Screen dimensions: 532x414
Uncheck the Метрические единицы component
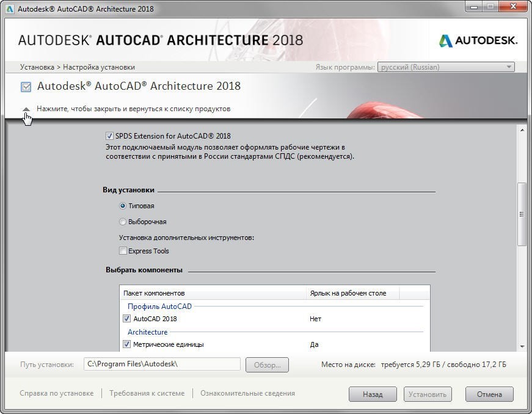click(126, 344)
